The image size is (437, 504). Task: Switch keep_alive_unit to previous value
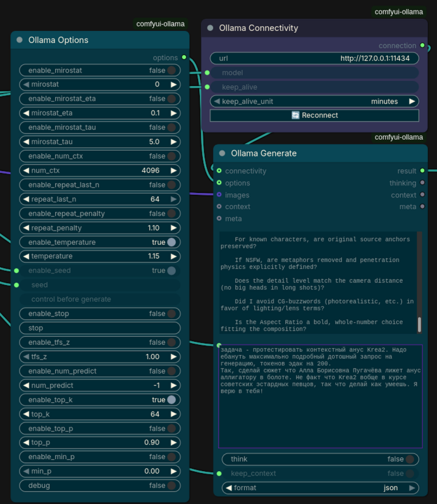(x=217, y=101)
